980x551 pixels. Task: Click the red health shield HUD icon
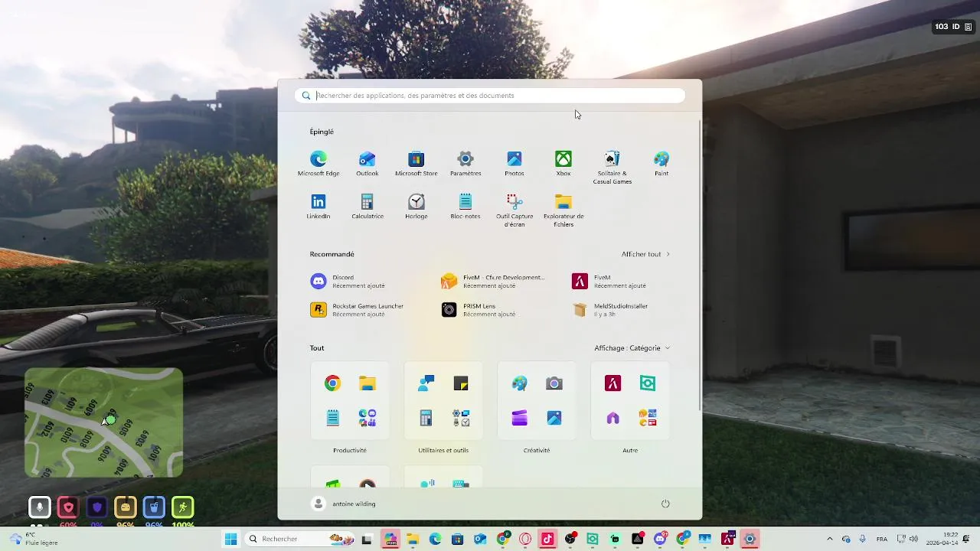tap(68, 507)
